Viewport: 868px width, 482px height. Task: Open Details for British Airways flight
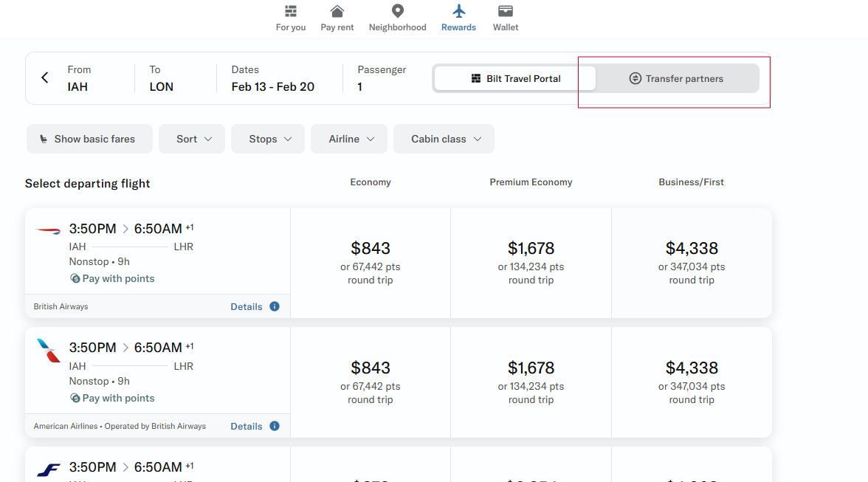pyautogui.click(x=246, y=306)
